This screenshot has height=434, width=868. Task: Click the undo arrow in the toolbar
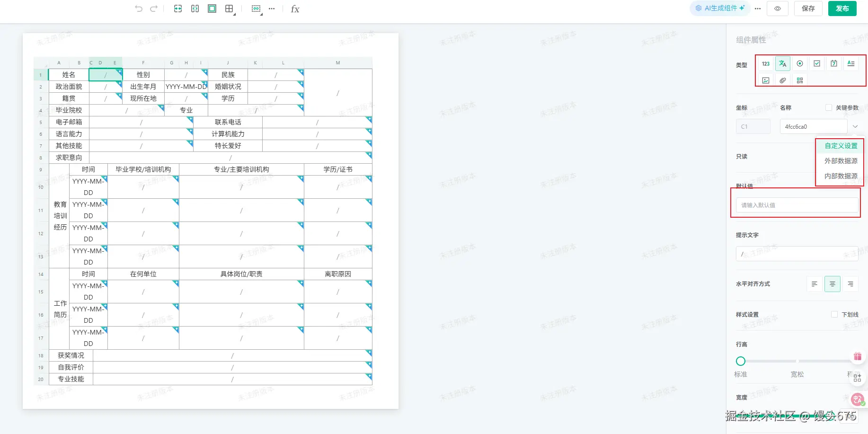138,9
